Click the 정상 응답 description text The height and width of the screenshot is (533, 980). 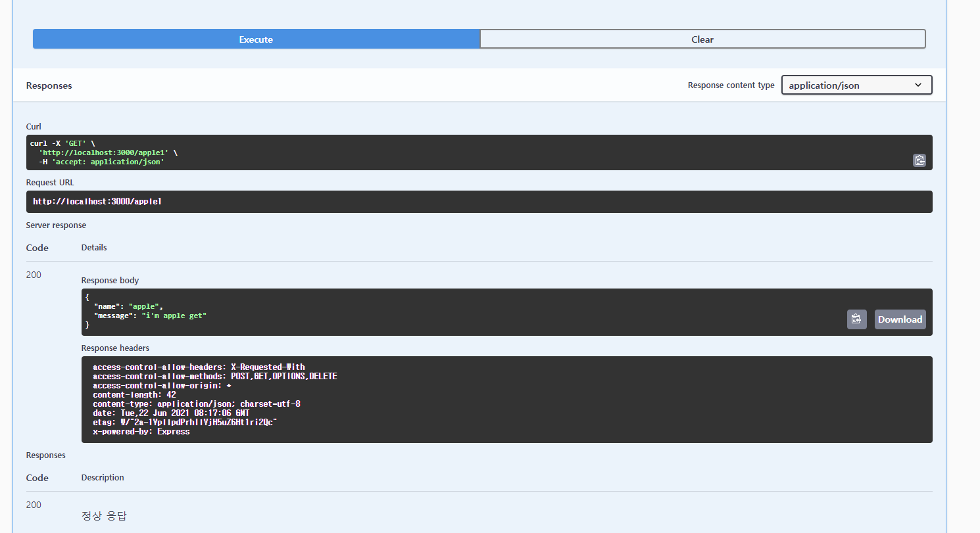104,516
